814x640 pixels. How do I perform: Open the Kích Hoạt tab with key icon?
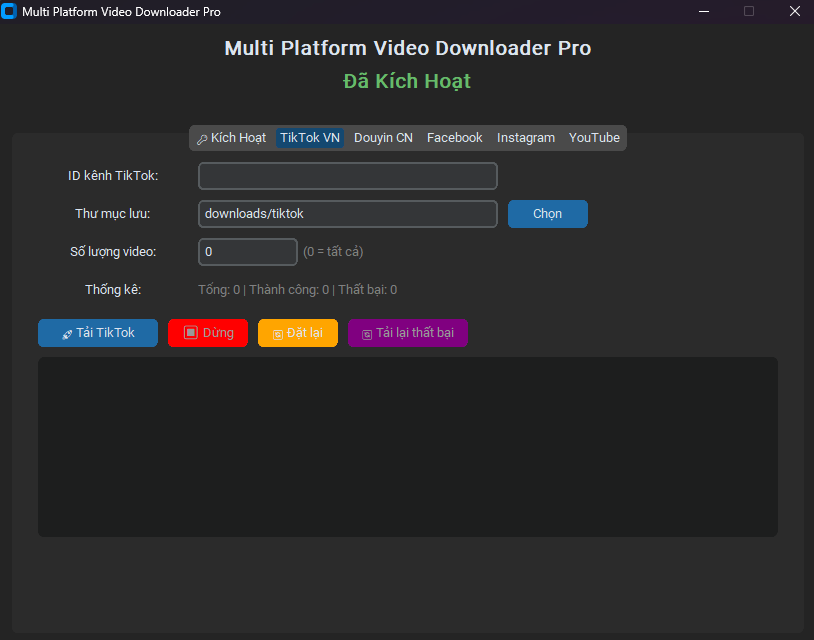pos(231,138)
